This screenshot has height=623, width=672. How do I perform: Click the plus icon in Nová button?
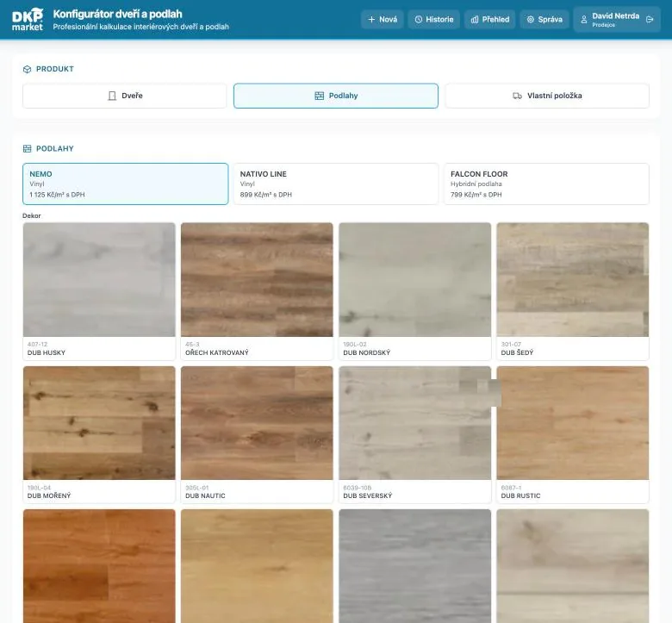(371, 19)
